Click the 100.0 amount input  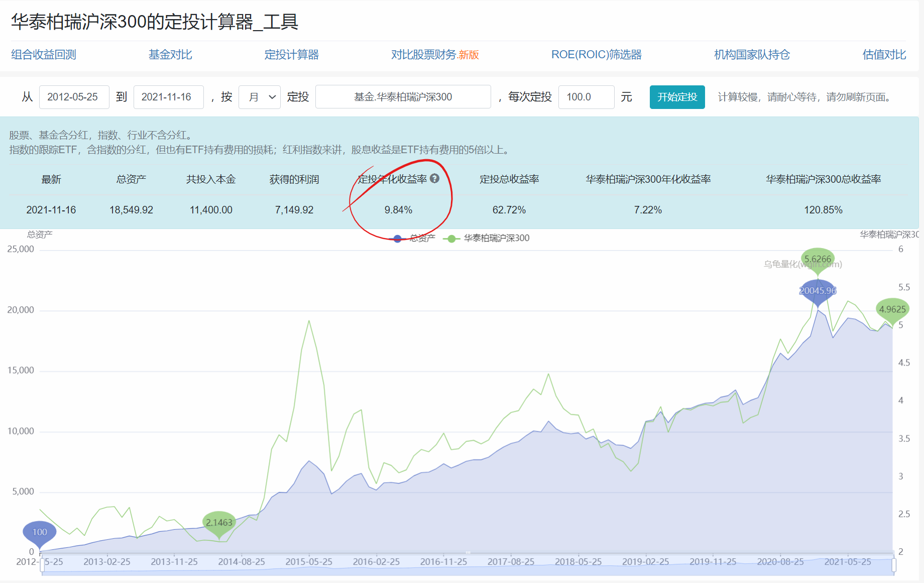[x=586, y=97]
